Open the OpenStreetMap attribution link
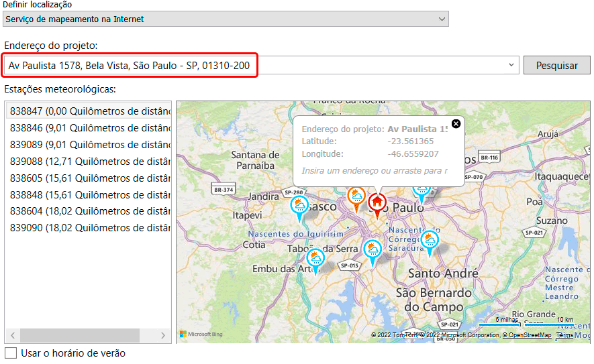Image resolution: width=594 pixels, height=364 pixels. tap(529, 335)
